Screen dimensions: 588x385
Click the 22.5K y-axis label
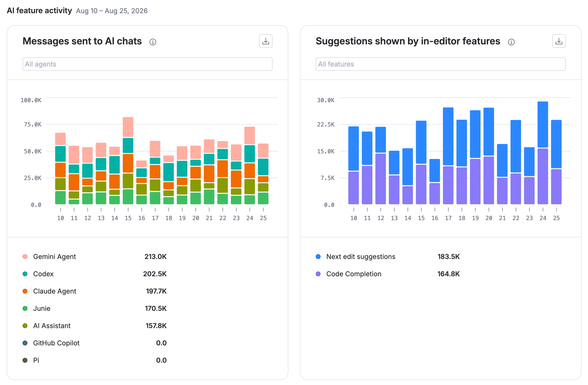pos(326,124)
